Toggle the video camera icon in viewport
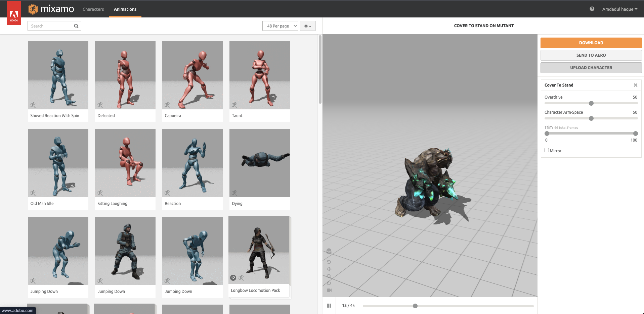644x314 pixels. (x=329, y=290)
